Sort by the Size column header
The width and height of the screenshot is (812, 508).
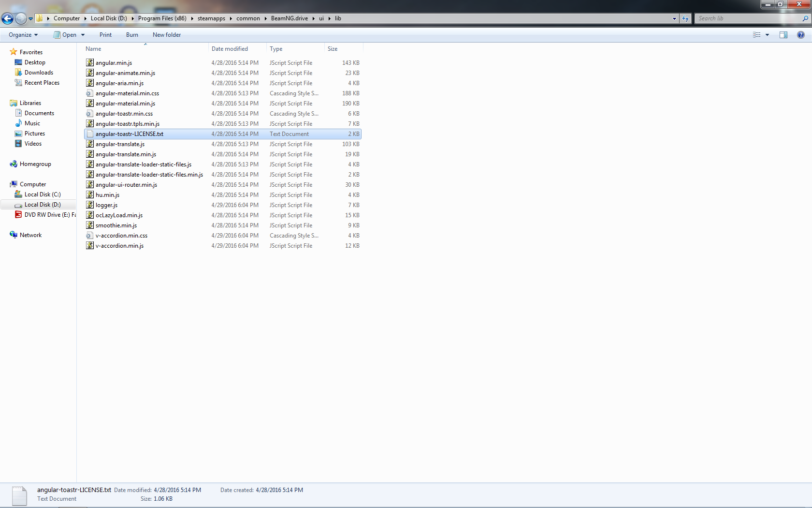pos(344,49)
